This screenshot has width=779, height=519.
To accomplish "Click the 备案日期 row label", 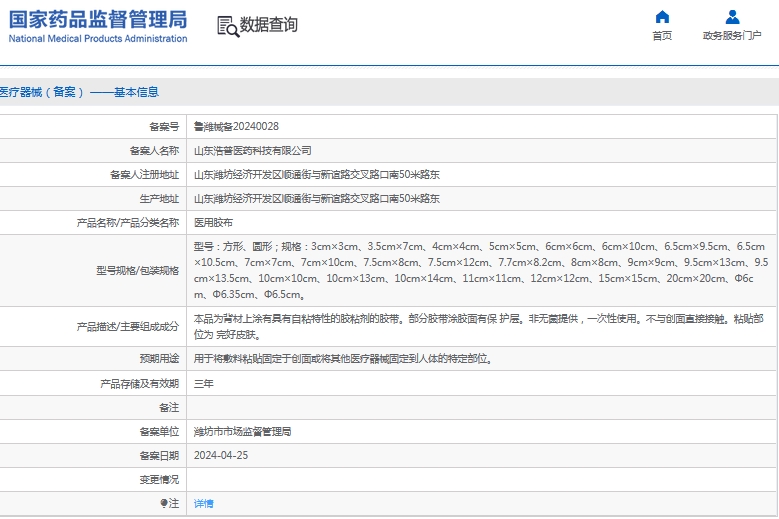I will point(159,455).
